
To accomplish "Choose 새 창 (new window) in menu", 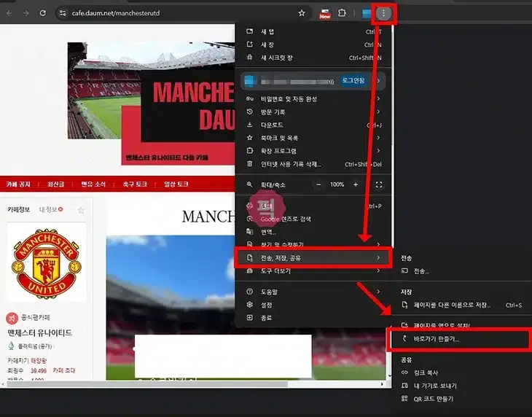I will pyautogui.click(x=313, y=44).
